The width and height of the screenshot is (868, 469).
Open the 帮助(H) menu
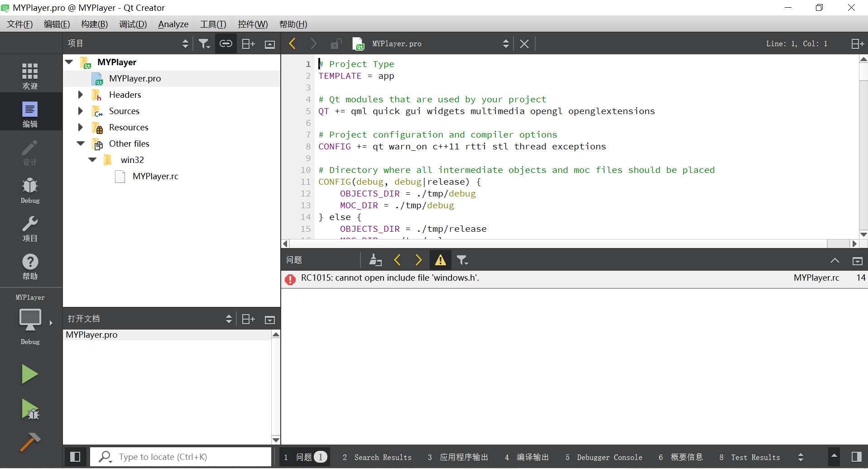point(293,24)
